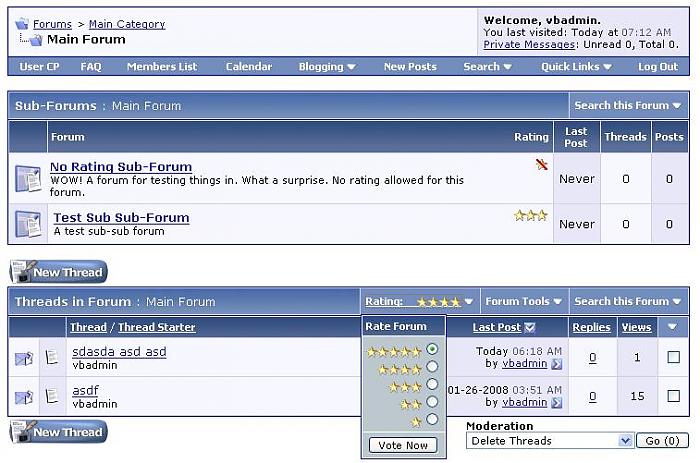
Task: Click the envelope icon beside the 'sdasda asd asd' thread
Action: click(x=23, y=358)
